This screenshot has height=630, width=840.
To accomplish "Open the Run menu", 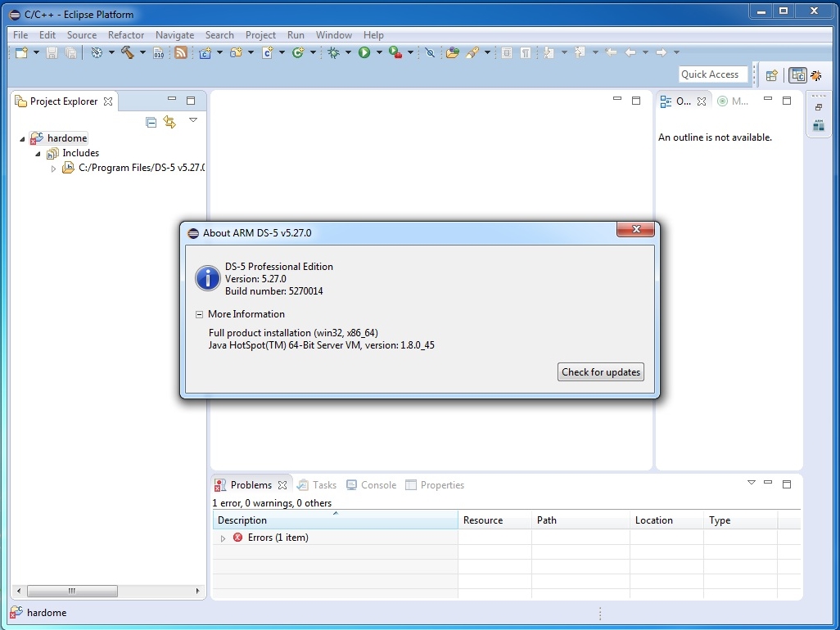I will [x=296, y=35].
